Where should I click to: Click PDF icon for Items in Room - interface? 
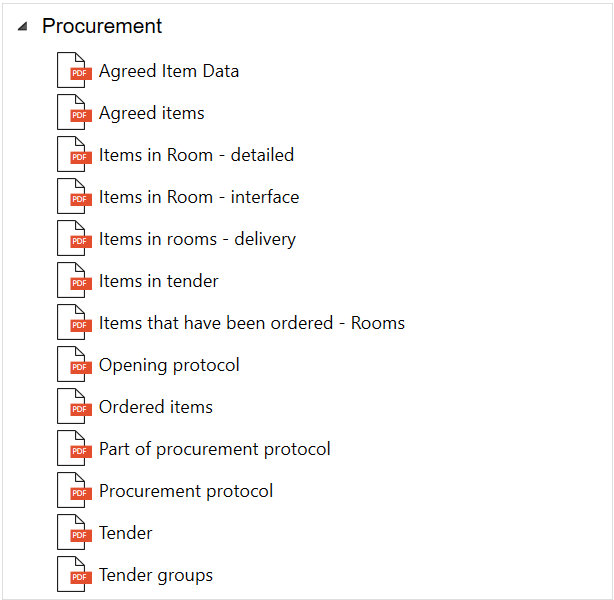point(73,197)
